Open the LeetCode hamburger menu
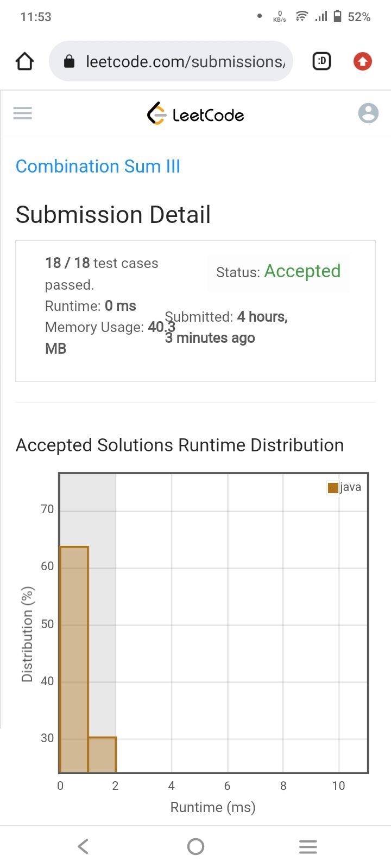Image resolution: width=391 pixels, height=868 pixels. pyautogui.click(x=23, y=113)
